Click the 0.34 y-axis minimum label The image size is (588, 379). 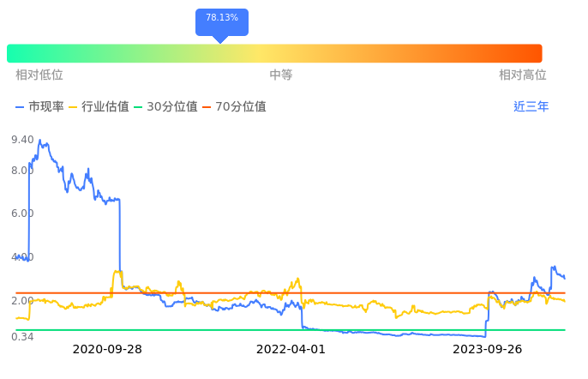tap(22, 337)
